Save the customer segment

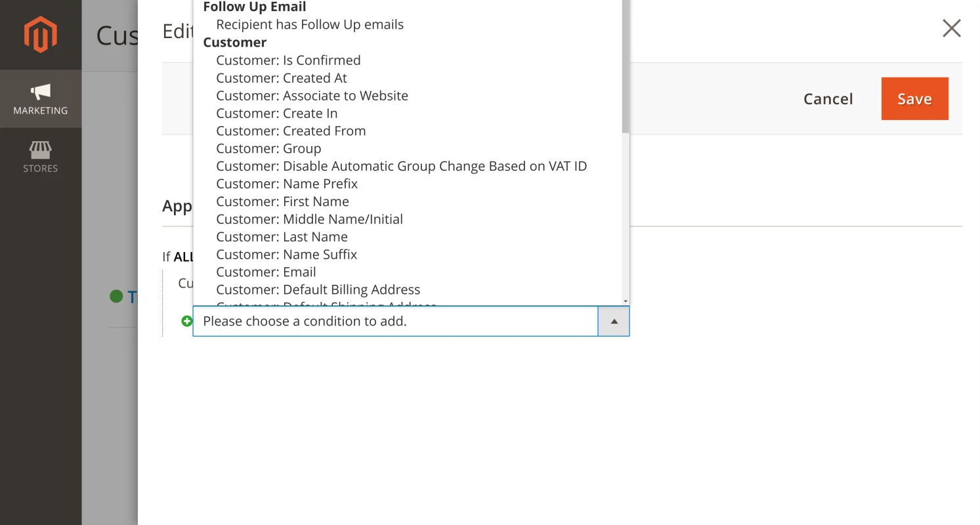914,98
